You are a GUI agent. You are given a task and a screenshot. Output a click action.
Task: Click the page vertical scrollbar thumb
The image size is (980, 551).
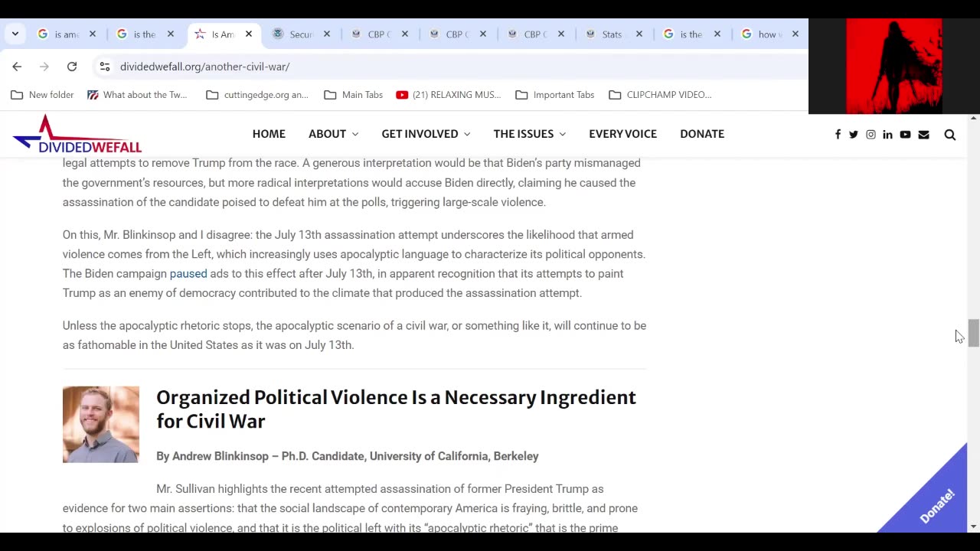point(973,333)
